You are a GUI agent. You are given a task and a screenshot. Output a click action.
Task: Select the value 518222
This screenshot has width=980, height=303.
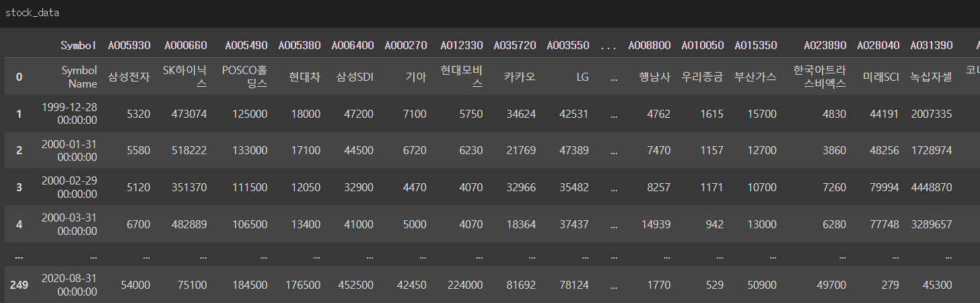189,150
